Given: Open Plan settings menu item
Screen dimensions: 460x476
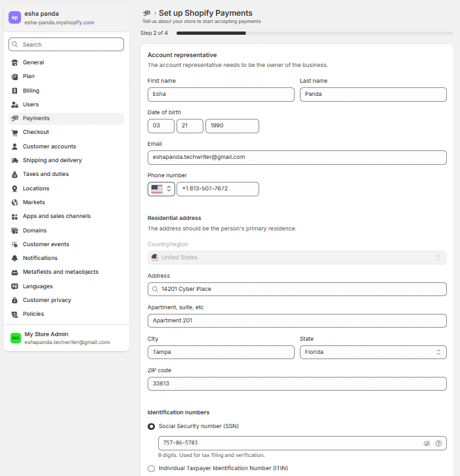Looking at the screenshot, I should 66,77.
